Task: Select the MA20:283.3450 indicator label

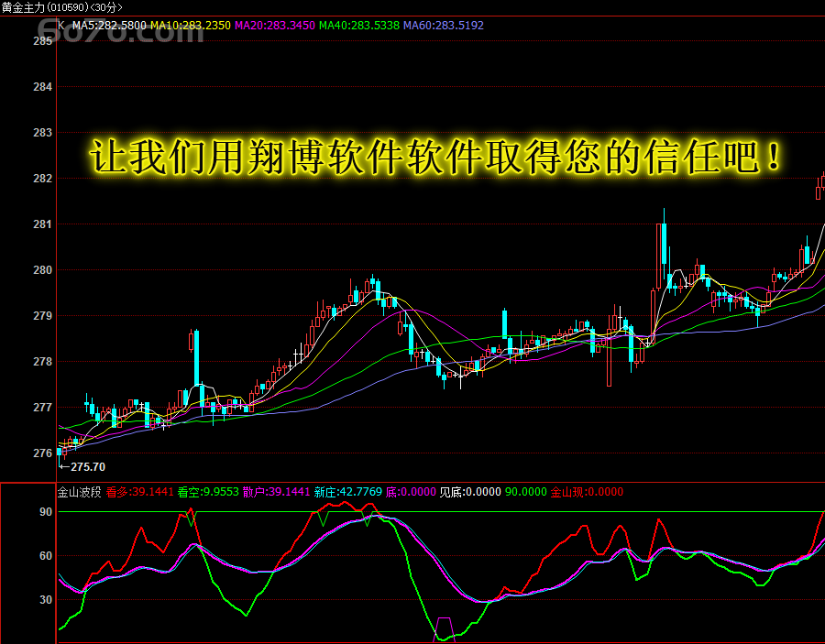Action: tap(275, 26)
